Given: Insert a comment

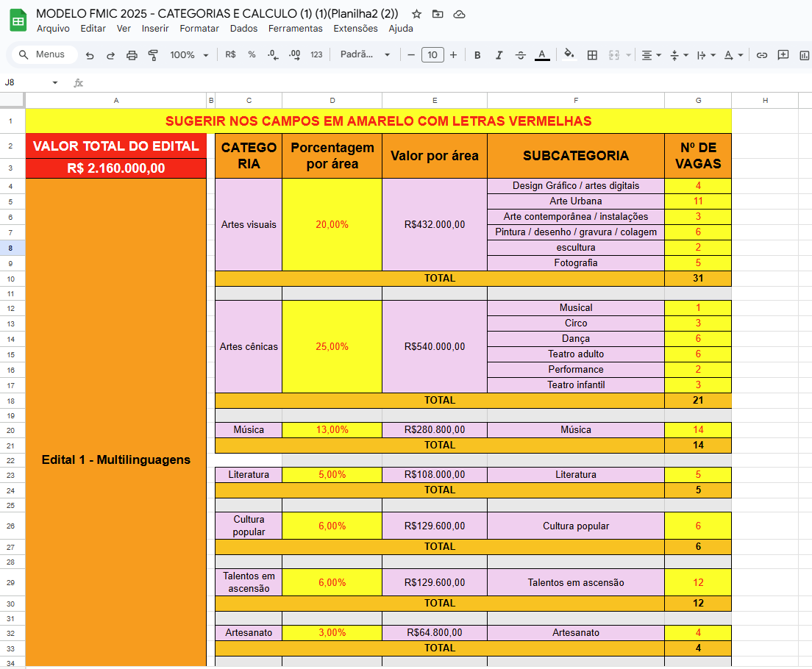Looking at the screenshot, I should (x=783, y=55).
